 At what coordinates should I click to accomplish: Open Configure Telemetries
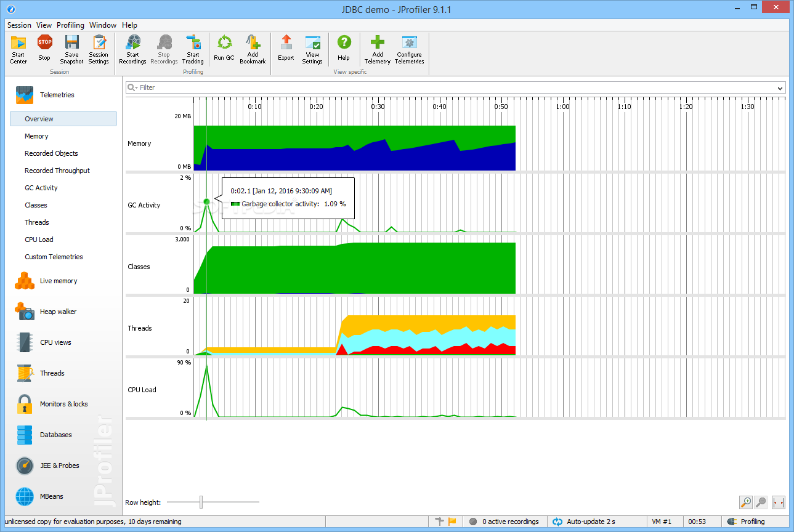pyautogui.click(x=410, y=49)
